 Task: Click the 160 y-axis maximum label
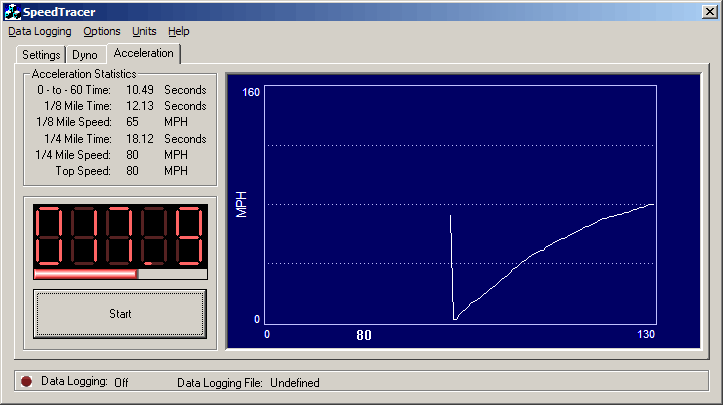click(251, 92)
